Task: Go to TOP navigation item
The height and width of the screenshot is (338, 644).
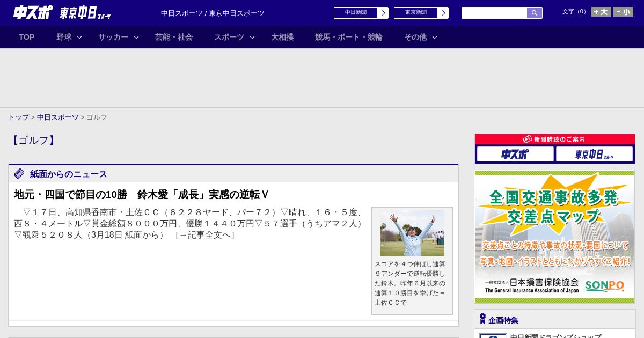Action: coord(27,37)
